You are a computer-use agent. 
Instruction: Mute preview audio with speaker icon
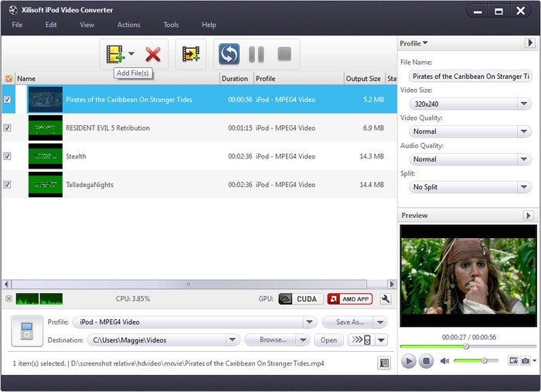click(444, 361)
